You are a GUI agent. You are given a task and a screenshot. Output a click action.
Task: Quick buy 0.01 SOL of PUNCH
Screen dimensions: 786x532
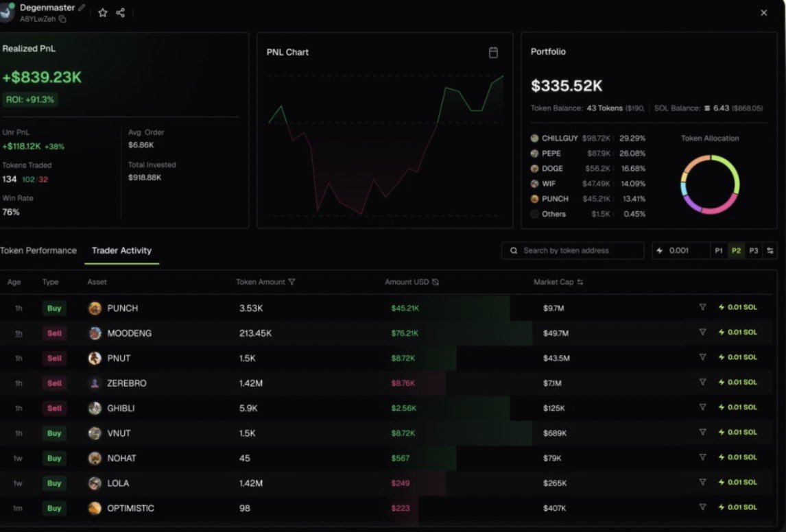(x=737, y=307)
